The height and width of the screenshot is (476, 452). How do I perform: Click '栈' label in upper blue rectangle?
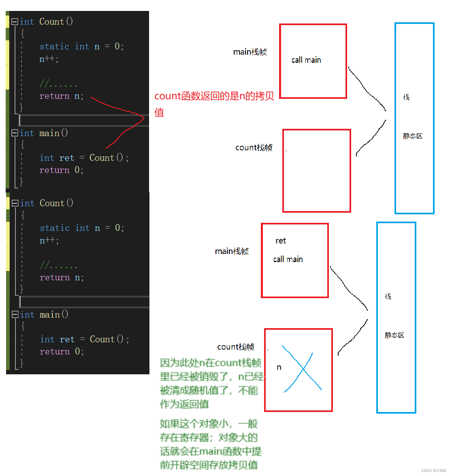pyautogui.click(x=406, y=97)
